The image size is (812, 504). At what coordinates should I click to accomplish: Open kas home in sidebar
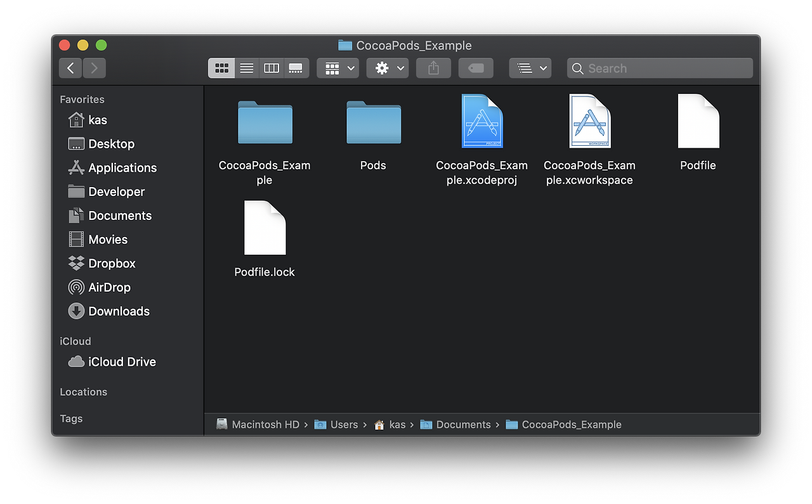(88, 120)
